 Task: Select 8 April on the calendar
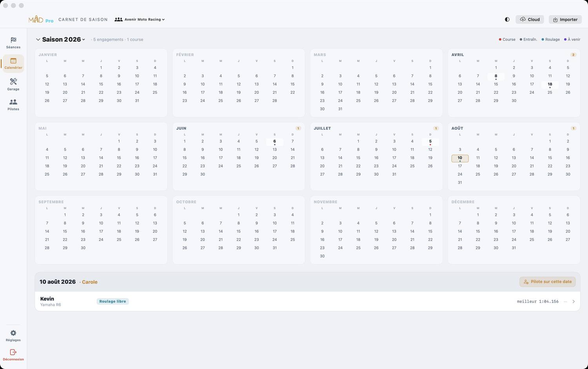click(496, 76)
